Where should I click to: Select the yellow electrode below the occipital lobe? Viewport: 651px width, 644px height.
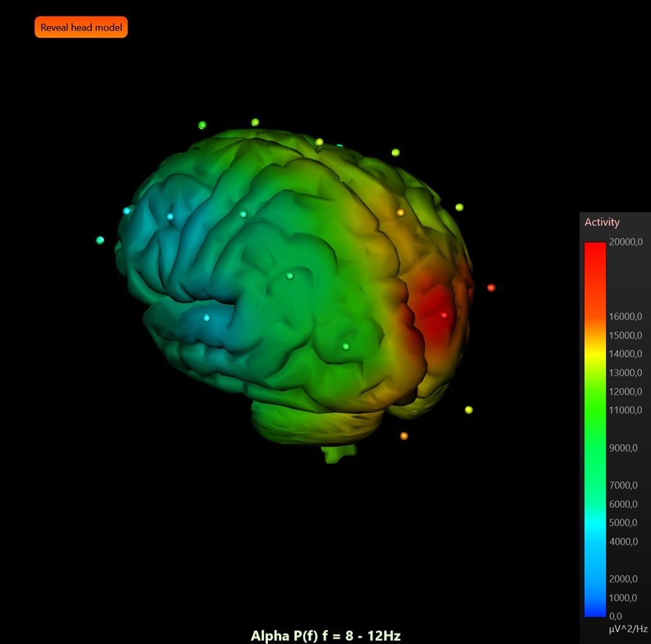[468, 408]
